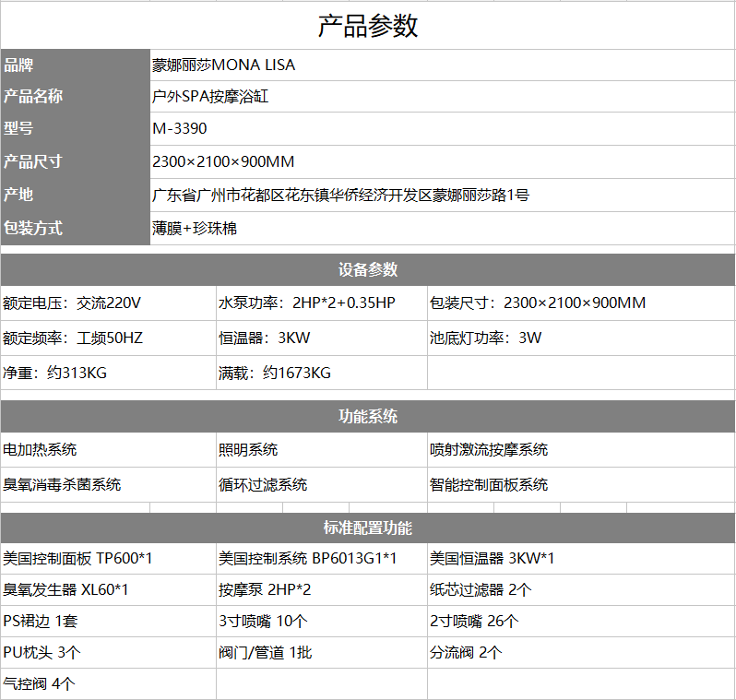The width and height of the screenshot is (736, 700).
Task: Click the 设备参数 section header
Action: coord(368,270)
